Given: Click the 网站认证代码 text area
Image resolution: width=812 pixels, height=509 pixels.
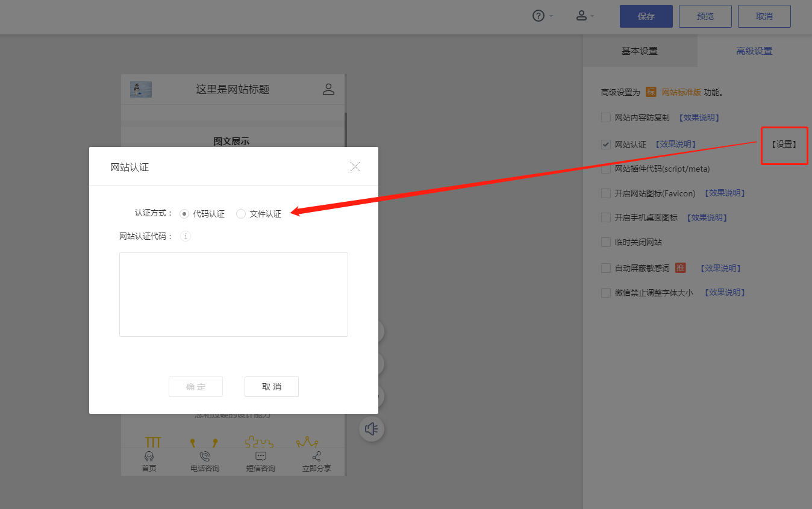Looking at the screenshot, I should pos(234,295).
